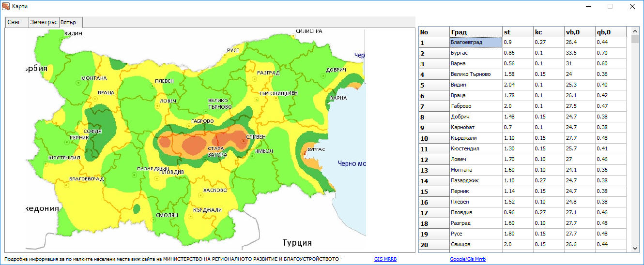Image resolution: width=644 pixels, height=265 pixels.
Task: Open the GIS MRRB link
Action: [385, 259]
